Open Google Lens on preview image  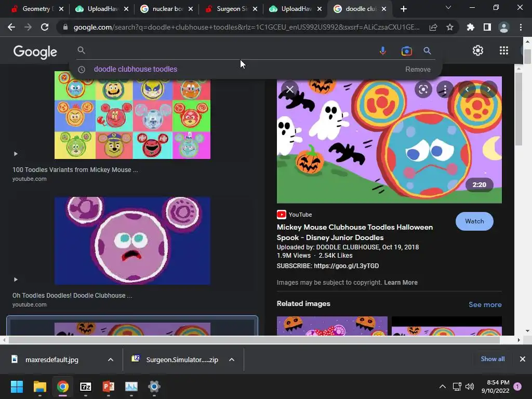coord(423,89)
